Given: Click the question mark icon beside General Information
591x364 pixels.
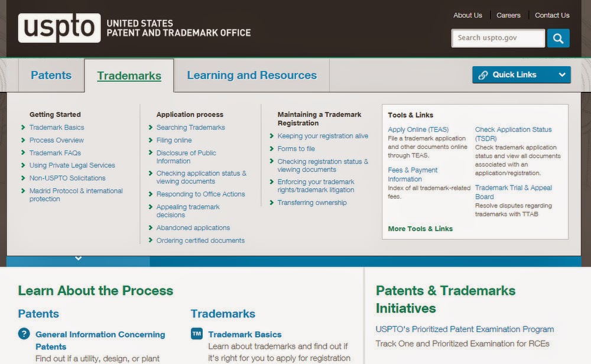Looking at the screenshot, I should point(24,333).
